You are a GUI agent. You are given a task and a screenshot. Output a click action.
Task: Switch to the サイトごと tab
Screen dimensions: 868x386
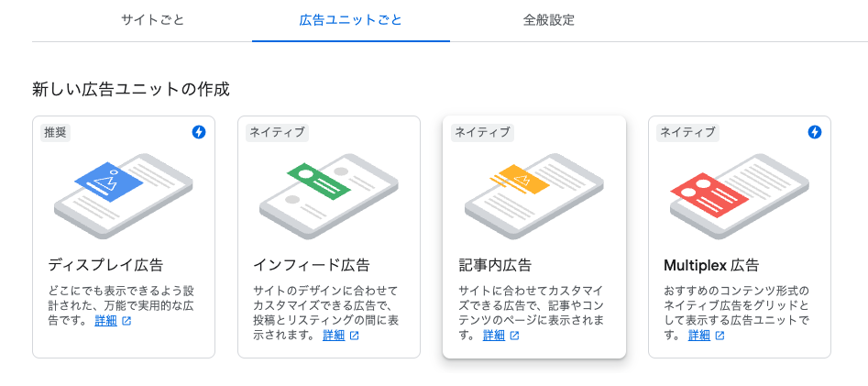(x=153, y=20)
